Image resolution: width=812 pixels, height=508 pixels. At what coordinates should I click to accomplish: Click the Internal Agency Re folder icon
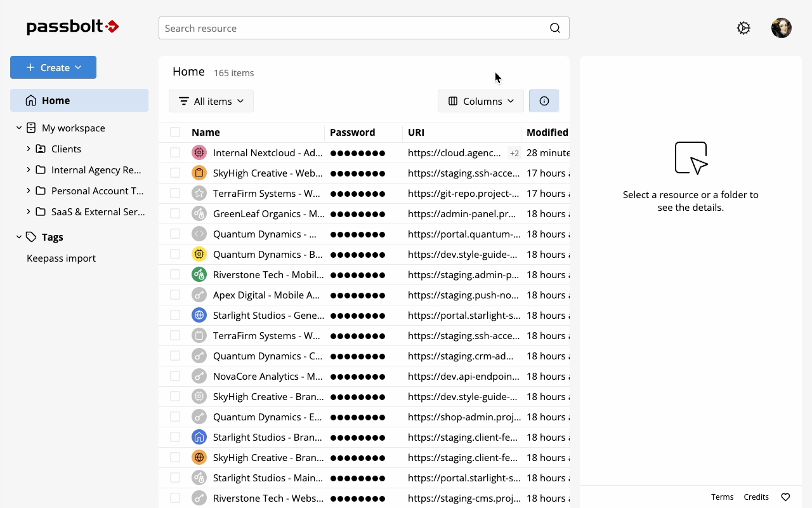coord(41,170)
